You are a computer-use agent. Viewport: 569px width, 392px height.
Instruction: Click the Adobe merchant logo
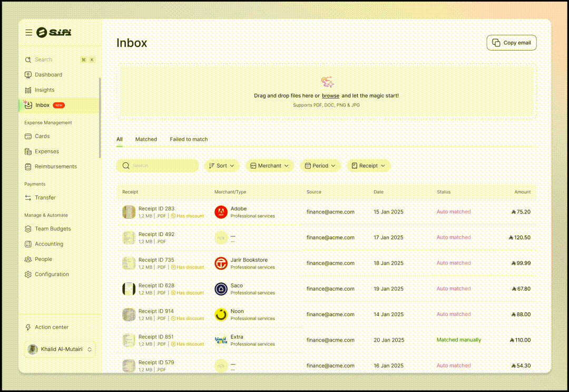pos(221,212)
